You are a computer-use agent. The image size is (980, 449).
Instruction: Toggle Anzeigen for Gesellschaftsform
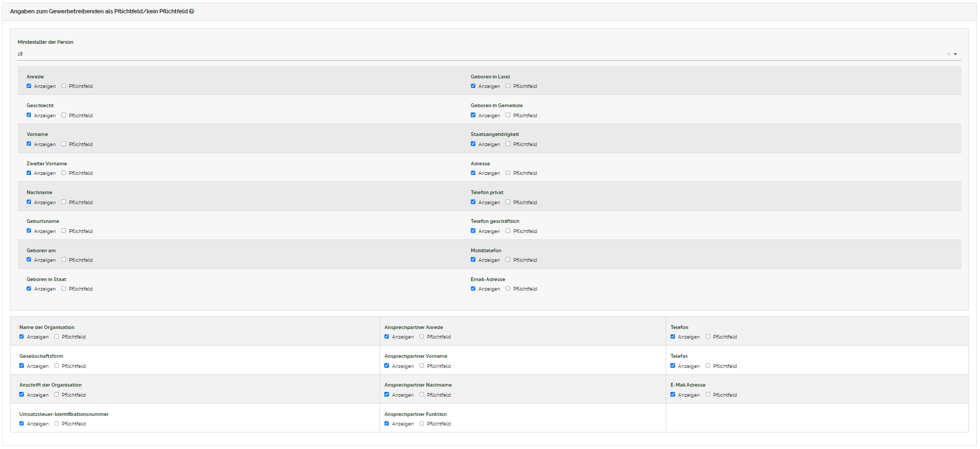coord(22,366)
